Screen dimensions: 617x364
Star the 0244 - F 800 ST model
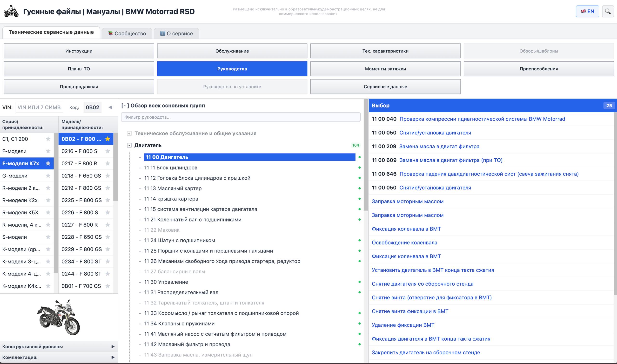pyautogui.click(x=108, y=274)
